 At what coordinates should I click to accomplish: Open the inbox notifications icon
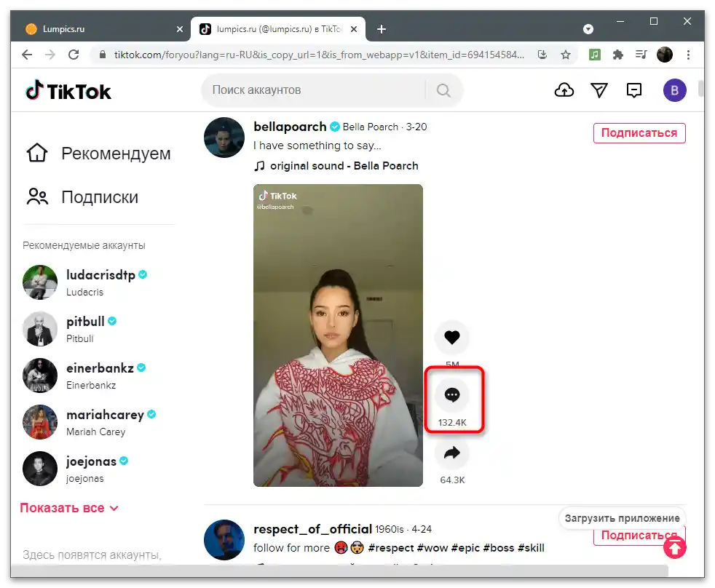coord(634,90)
